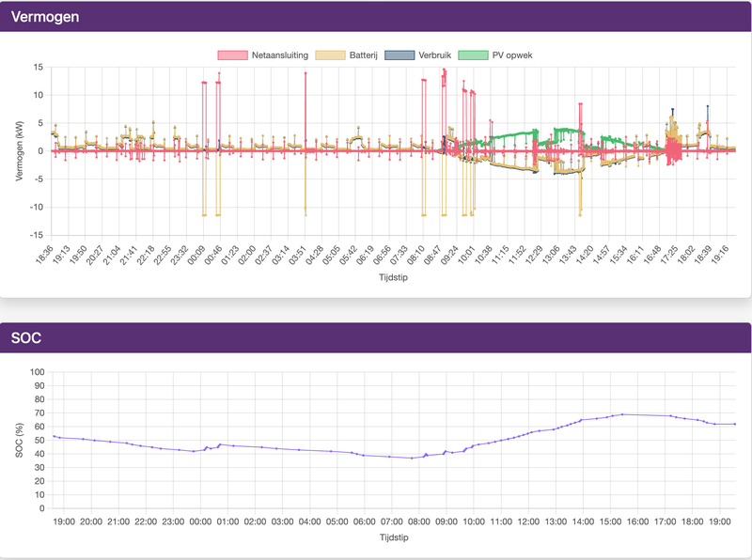Image resolution: width=752 pixels, height=560 pixels.
Task: Click the highest pink spike near 08:47
Action: click(x=444, y=70)
